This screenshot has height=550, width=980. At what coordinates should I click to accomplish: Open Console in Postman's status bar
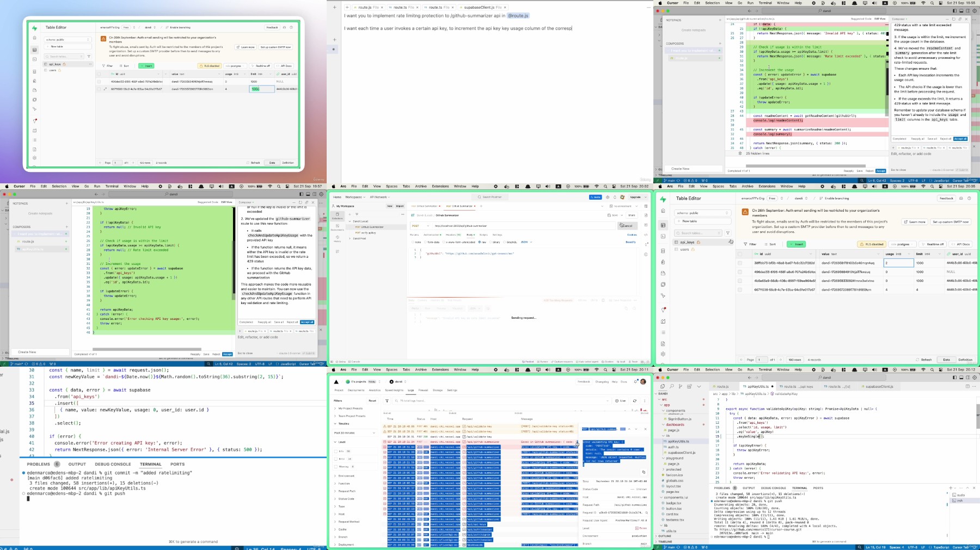(354, 362)
